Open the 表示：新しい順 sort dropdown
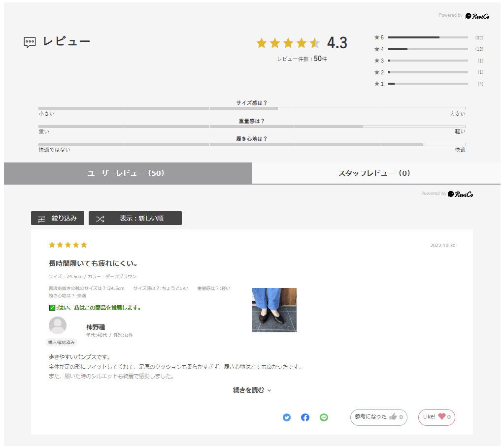This screenshot has width=504, height=446. (135, 218)
